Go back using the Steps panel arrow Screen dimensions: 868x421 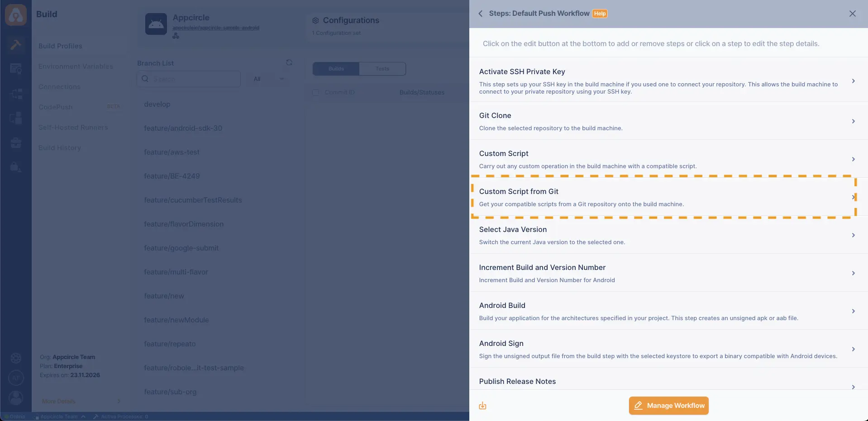tap(481, 14)
